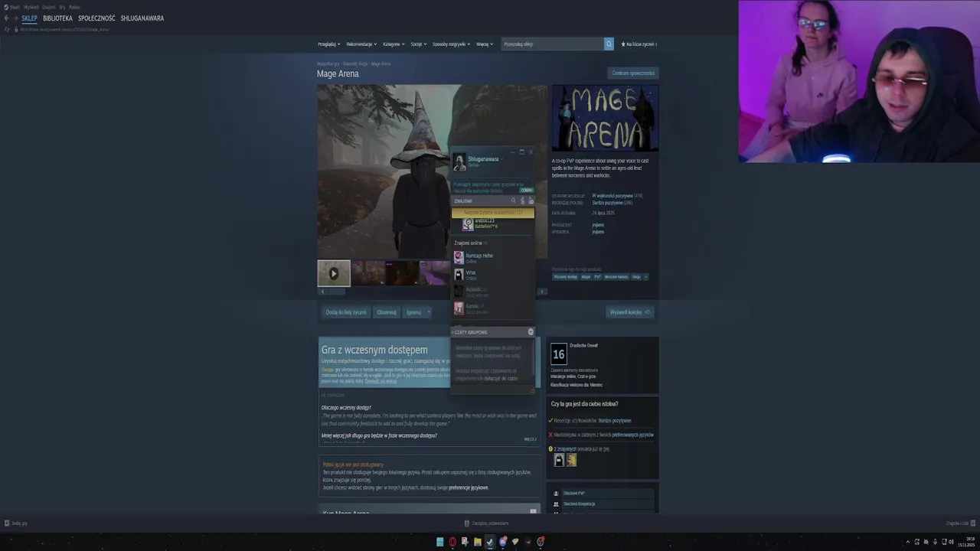Viewport: 980px width, 551px height.
Task: Click the Wszystkie gry breadcrumb
Action: point(328,64)
